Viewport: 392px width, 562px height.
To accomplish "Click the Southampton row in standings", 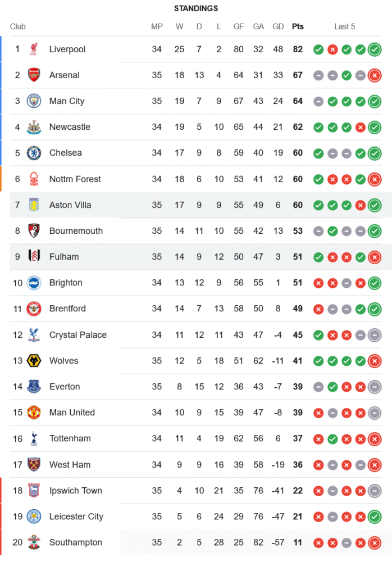I will coord(168,542).
